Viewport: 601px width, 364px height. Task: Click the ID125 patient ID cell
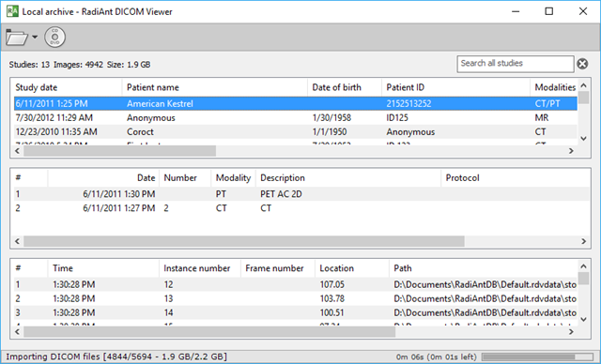coord(397,118)
